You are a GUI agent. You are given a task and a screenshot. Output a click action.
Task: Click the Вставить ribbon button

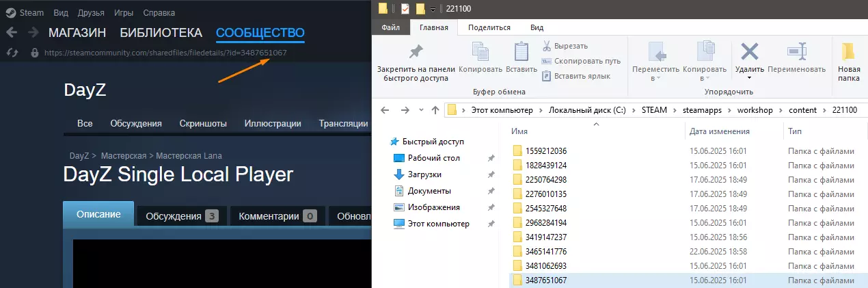point(521,57)
